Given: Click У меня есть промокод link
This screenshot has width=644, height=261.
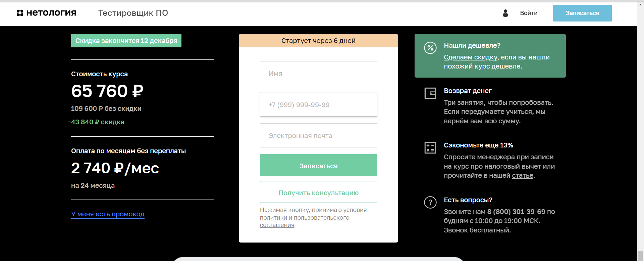Looking at the screenshot, I should (x=108, y=214).
